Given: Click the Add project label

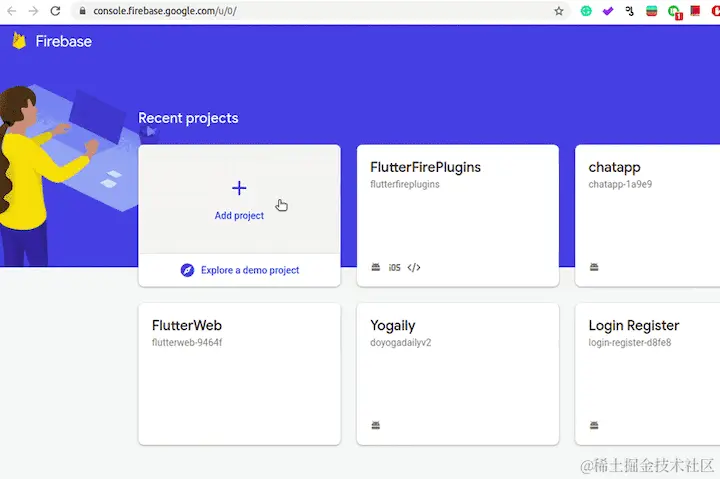Looking at the screenshot, I should pyautogui.click(x=239, y=215).
